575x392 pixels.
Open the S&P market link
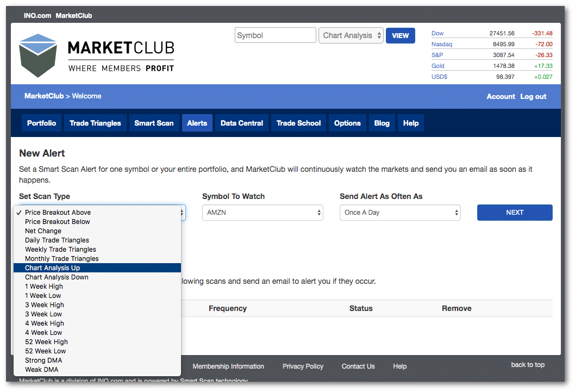pos(437,55)
